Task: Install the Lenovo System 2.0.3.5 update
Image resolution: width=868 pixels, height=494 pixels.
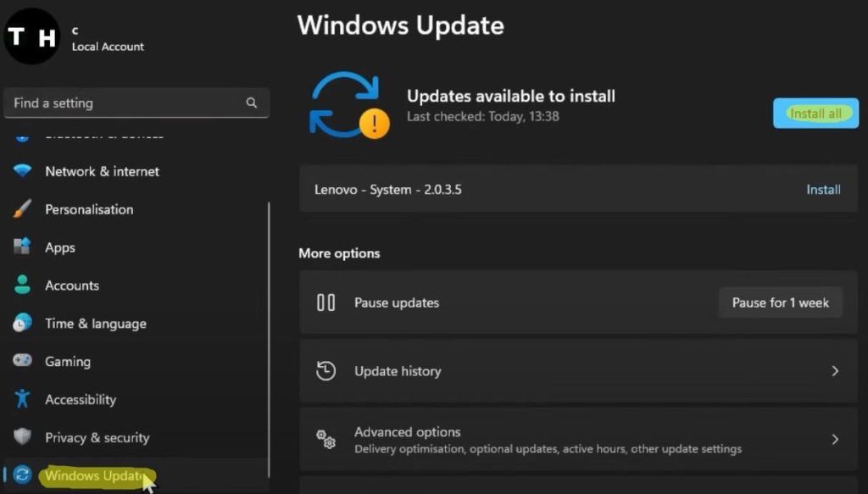Action: (823, 190)
